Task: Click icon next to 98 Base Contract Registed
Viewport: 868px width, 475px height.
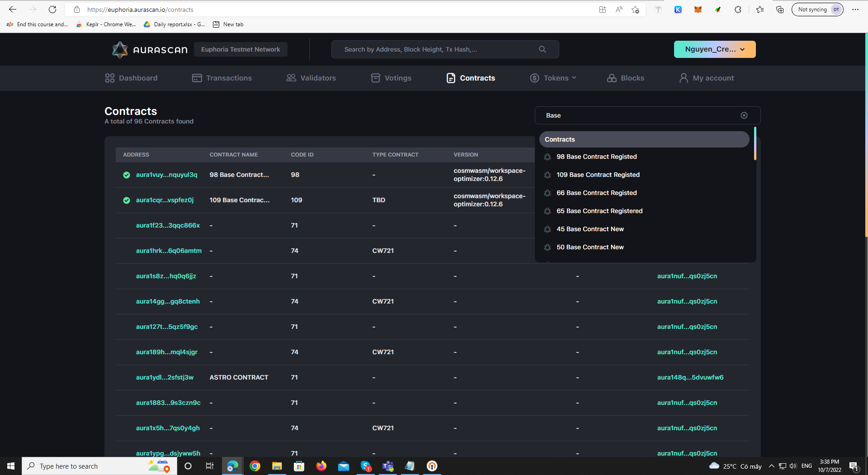Action: [547, 157]
